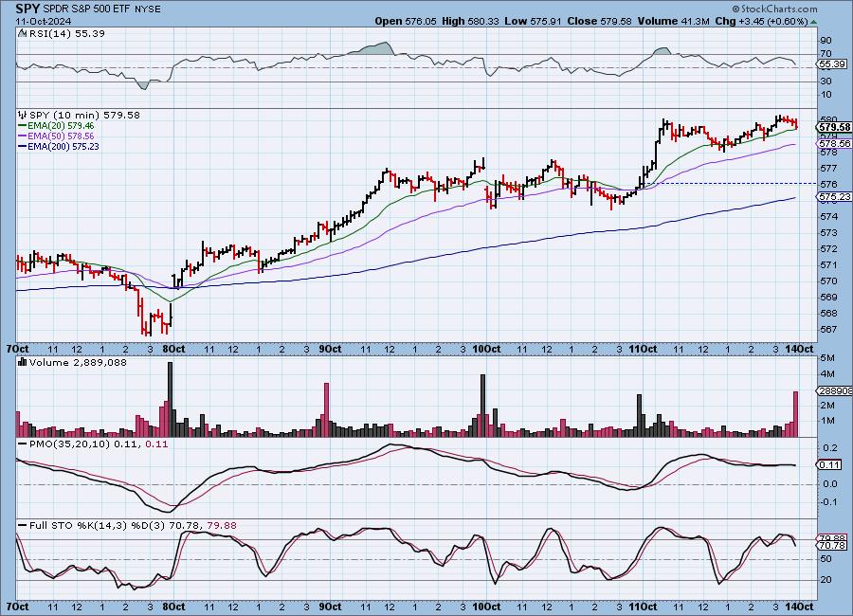Click the 55.39 RSI value tag on right axis
The width and height of the screenshot is (853, 616).
tap(832, 64)
